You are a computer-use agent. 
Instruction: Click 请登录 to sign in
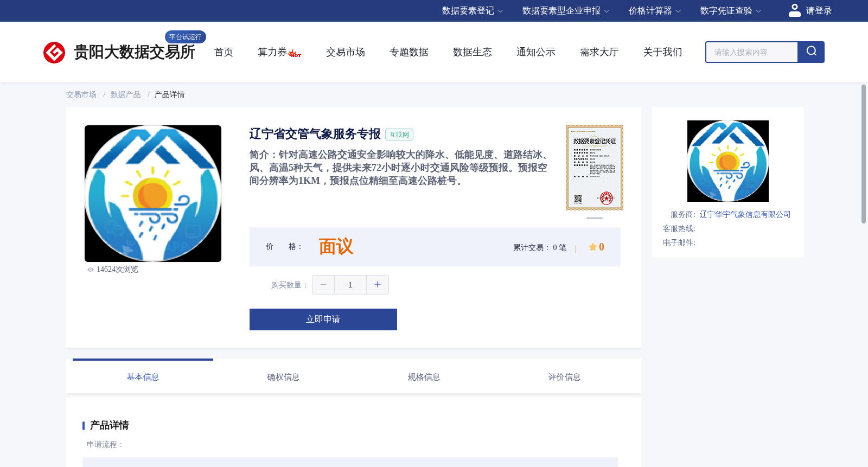tap(819, 11)
